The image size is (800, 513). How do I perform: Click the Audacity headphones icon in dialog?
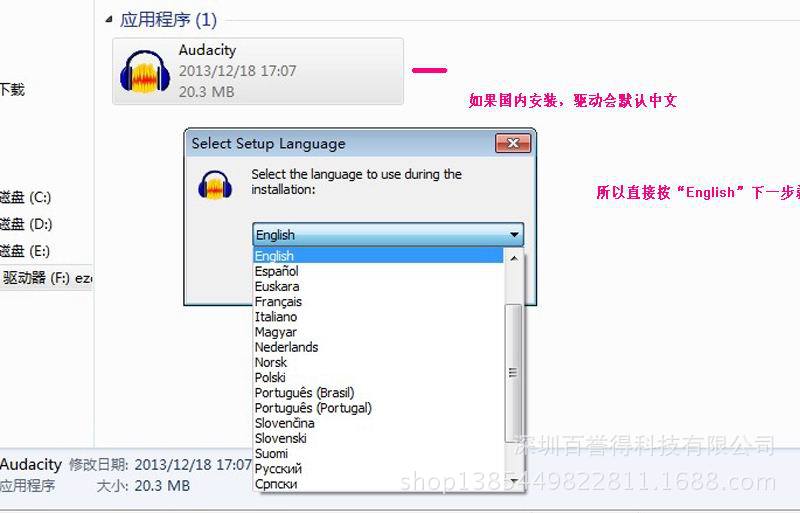215,185
